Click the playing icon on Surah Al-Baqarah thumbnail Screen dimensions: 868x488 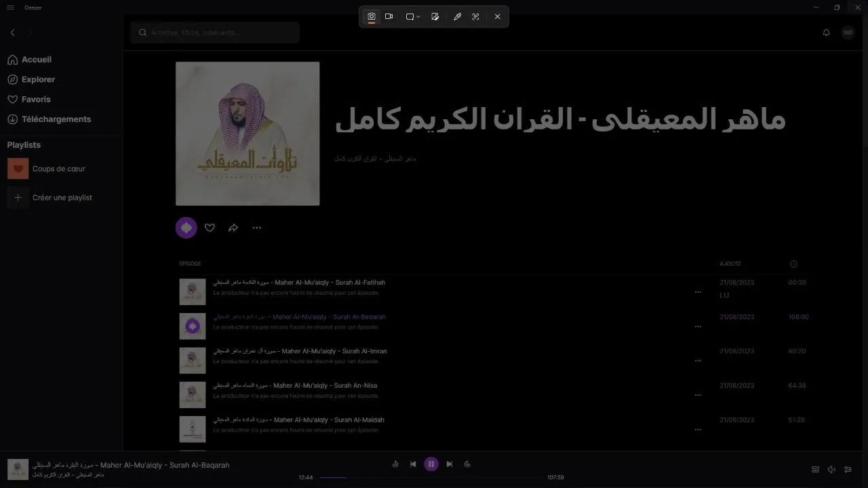193,327
